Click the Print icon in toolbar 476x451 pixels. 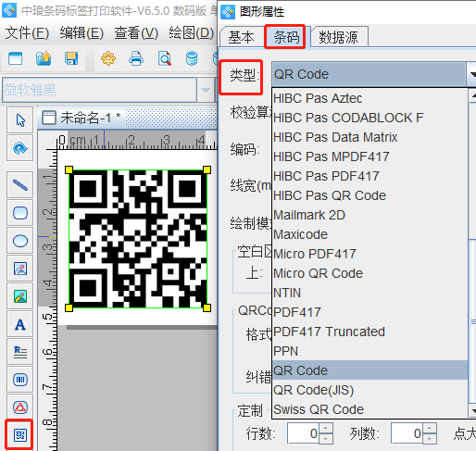[136, 58]
